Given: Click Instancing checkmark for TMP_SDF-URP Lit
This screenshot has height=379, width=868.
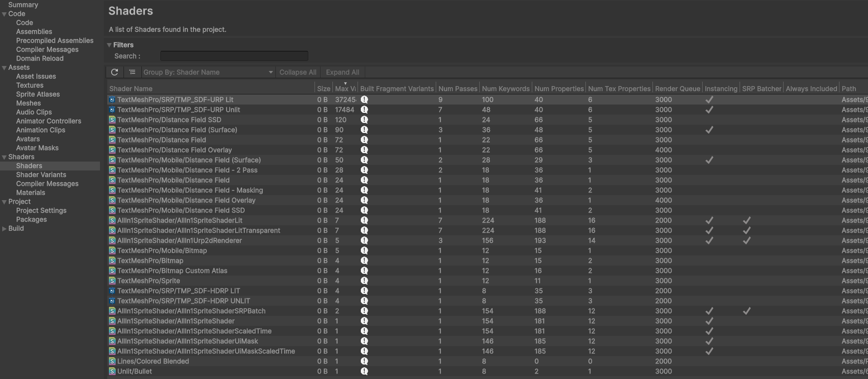Looking at the screenshot, I should pyautogui.click(x=709, y=100).
